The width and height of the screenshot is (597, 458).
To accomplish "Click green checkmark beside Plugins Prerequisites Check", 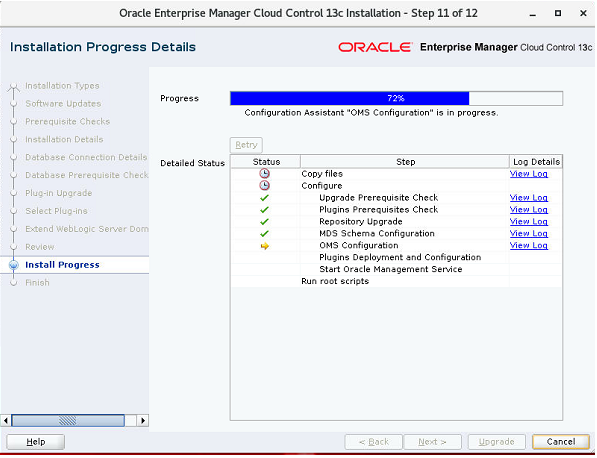I will pos(265,209).
